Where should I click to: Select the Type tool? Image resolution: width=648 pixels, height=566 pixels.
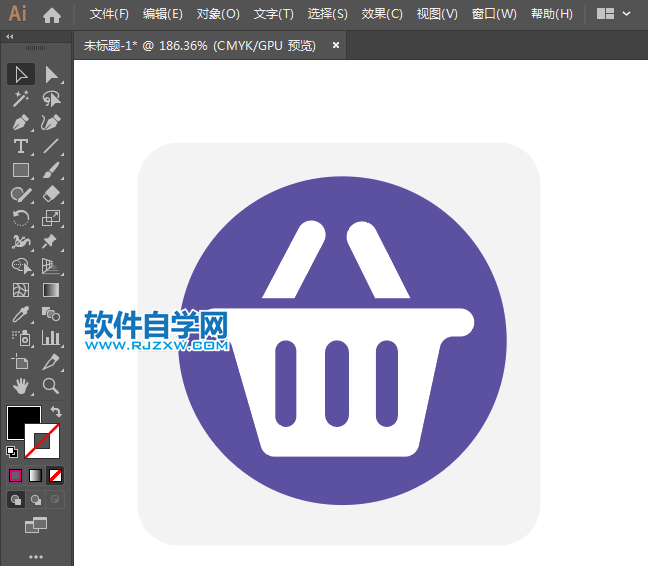[x=21, y=146]
